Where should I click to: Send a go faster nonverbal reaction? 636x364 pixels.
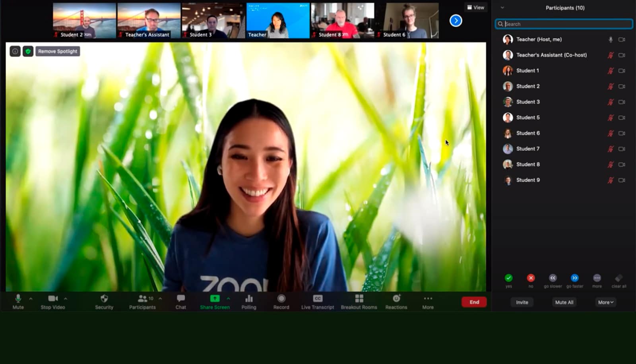[575, 278]
